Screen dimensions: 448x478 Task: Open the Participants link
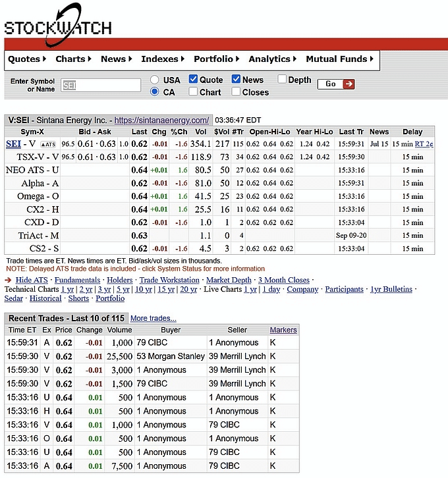coord(344,289)
